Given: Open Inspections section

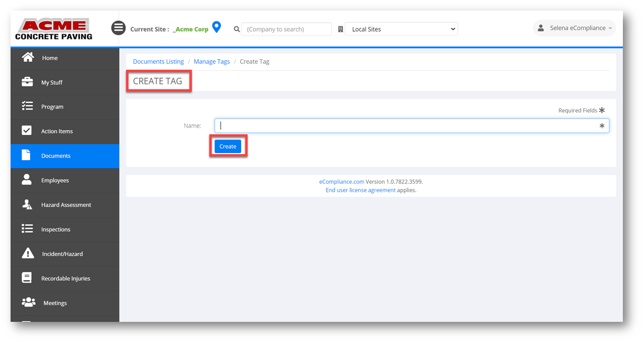Looking at the screenshot, I should point(65,229).
